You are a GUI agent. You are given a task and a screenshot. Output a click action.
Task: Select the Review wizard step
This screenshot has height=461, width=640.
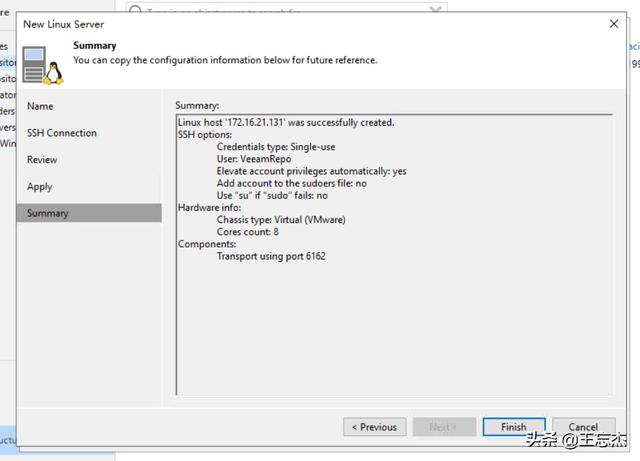click(42, 160)
